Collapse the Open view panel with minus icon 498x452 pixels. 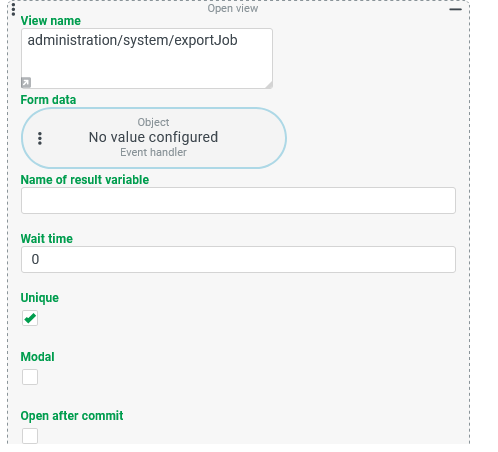pos(455,9)
